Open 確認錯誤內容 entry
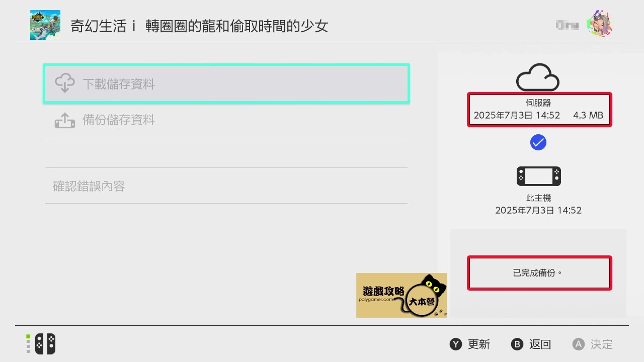 [x=226, y=186]
